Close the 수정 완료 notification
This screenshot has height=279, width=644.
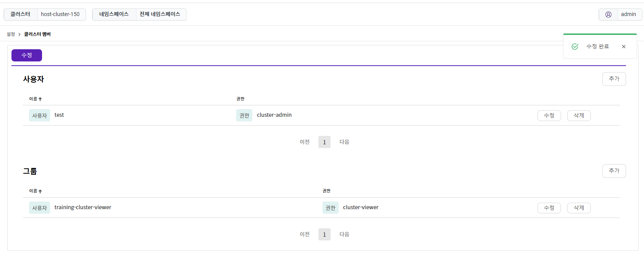click(x=624, y=47)
